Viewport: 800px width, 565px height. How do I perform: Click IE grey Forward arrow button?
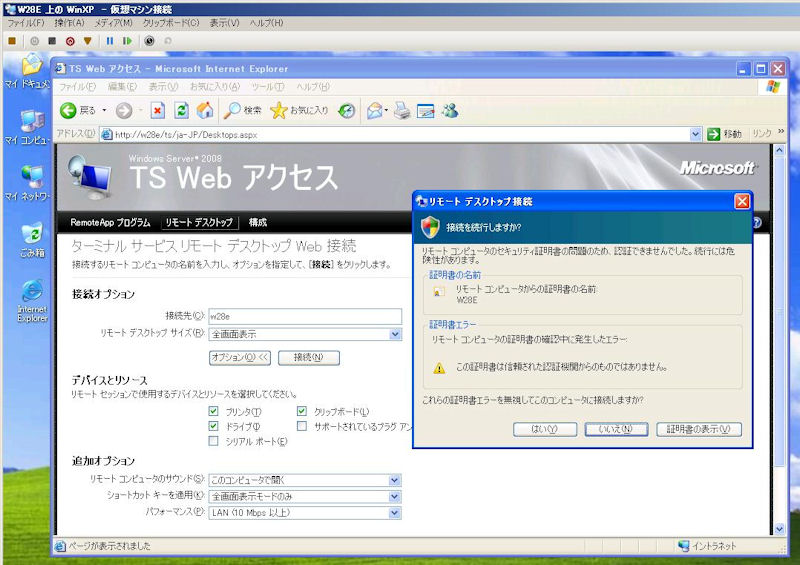coord(123,110)
